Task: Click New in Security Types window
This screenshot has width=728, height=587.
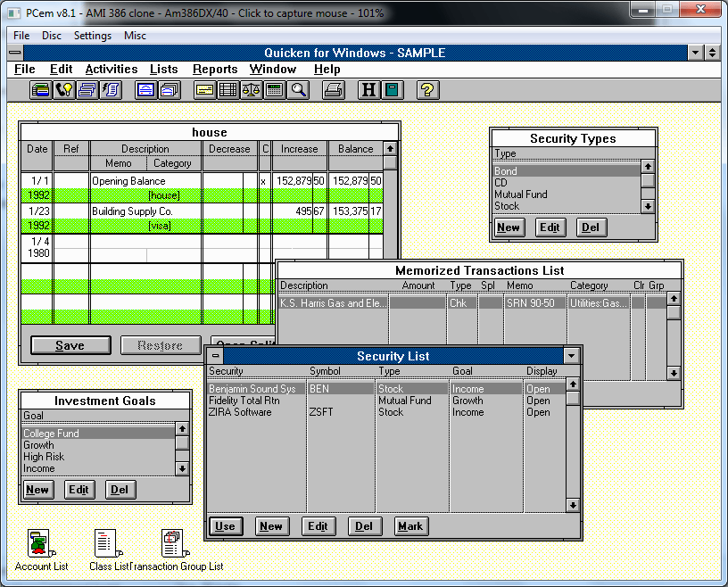Action: pos(509,227)
